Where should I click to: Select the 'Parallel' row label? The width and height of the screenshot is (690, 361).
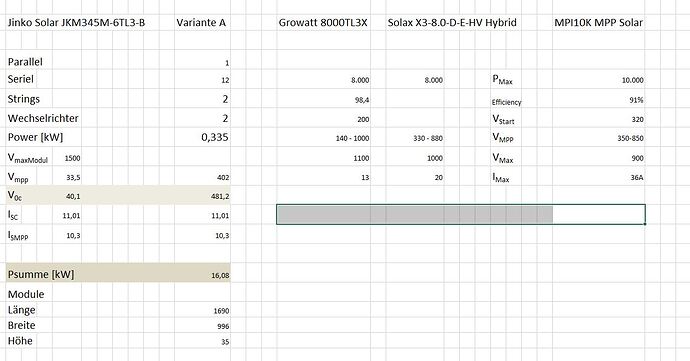pyautogui.click(x=25, y=62)
